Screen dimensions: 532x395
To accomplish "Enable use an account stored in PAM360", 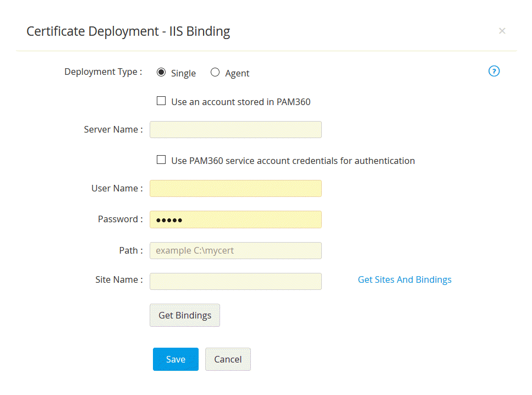I will coord(161,101).
